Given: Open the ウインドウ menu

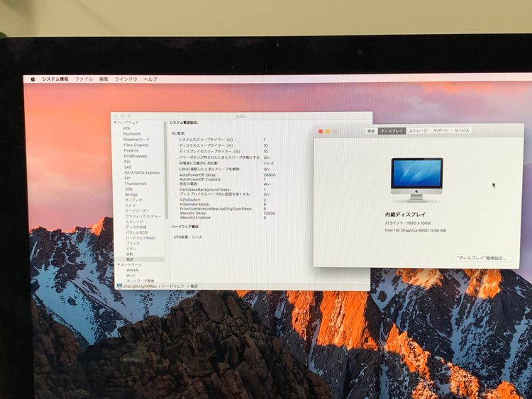Looking at the screenshot, I should tap(126, 79).
